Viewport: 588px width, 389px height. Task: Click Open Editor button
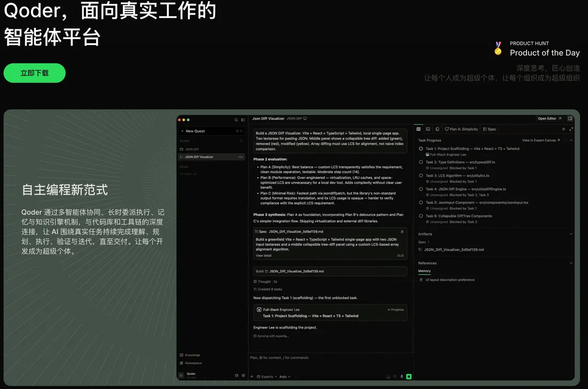point(550,119)
